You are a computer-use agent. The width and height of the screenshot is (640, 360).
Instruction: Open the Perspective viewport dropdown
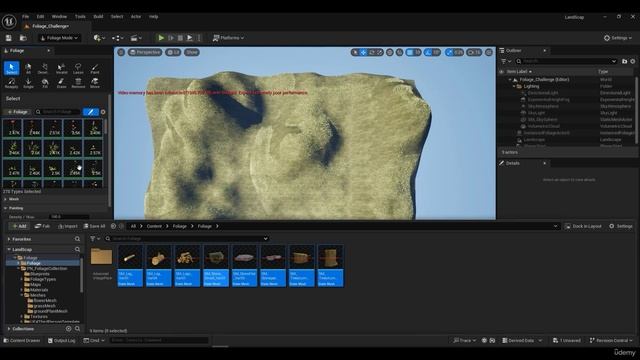[145, 52]
